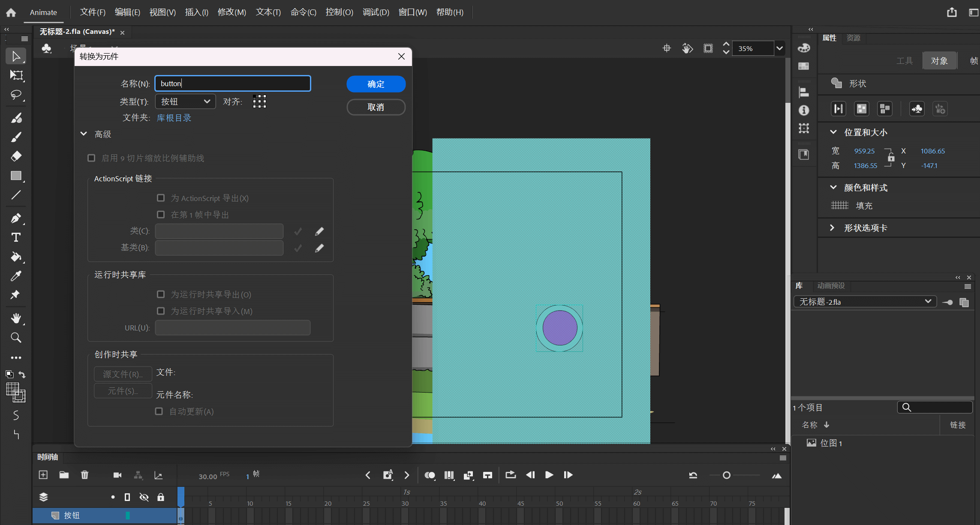980x525 pixels.
Task: Select the Hand tool
Action: [16, 318]
